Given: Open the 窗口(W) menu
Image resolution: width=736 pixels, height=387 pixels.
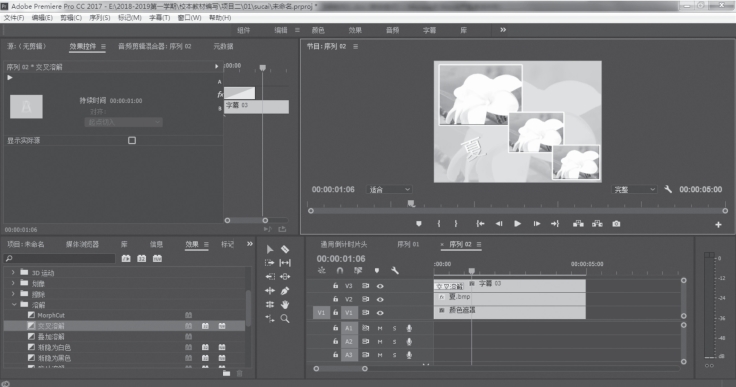Looking at the screenshot, I should [x=189, y=17].
